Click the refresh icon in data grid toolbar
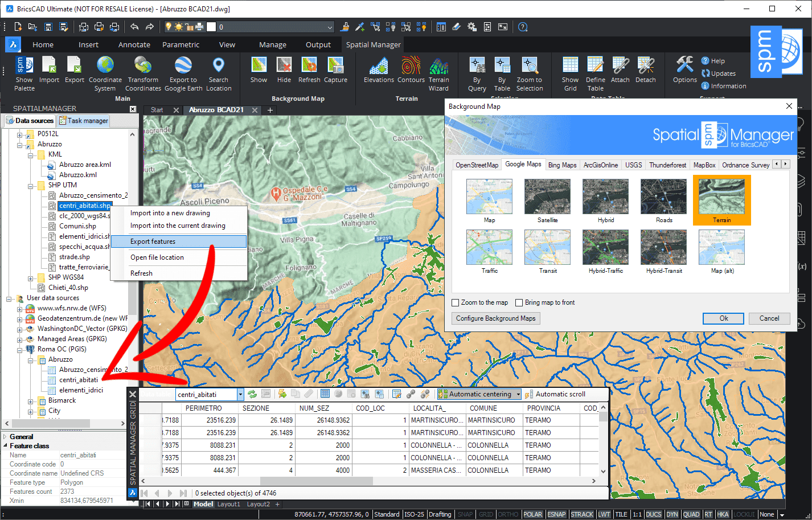Screen dimensions: 812x520 (x=252, y=394)
